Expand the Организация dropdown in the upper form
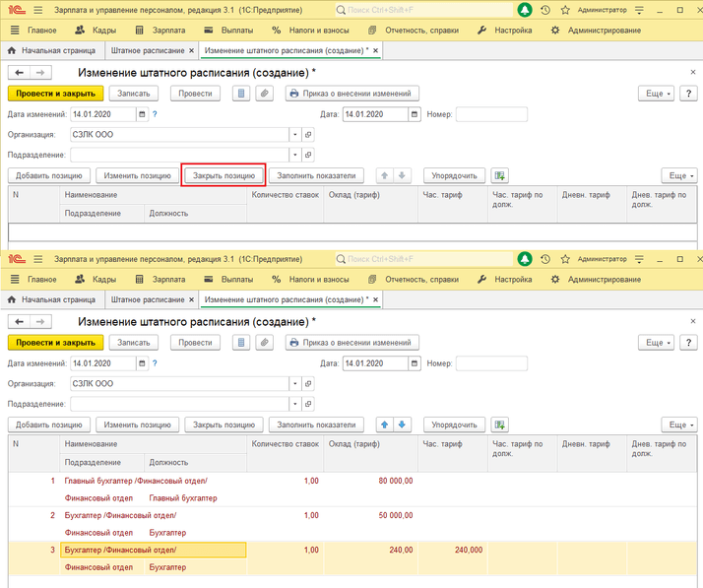This screenshot has height=588, width=703. pyautogui.click(x=294, y=135)
